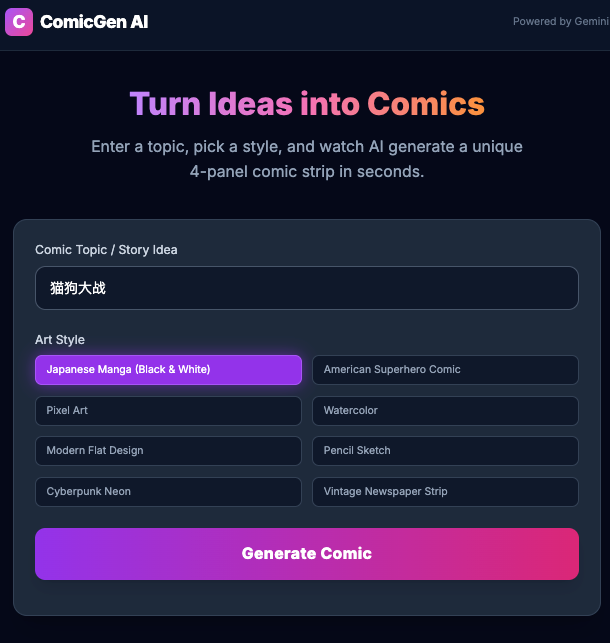Select the Vintage Newspaper Strip style
Screen dimensions: 610x643
[x=445, y=492]
